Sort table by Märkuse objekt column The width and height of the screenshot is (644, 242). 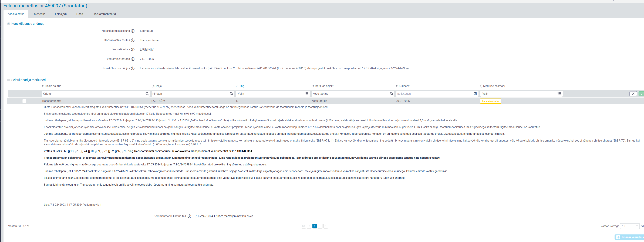click(x=322, y=86)
